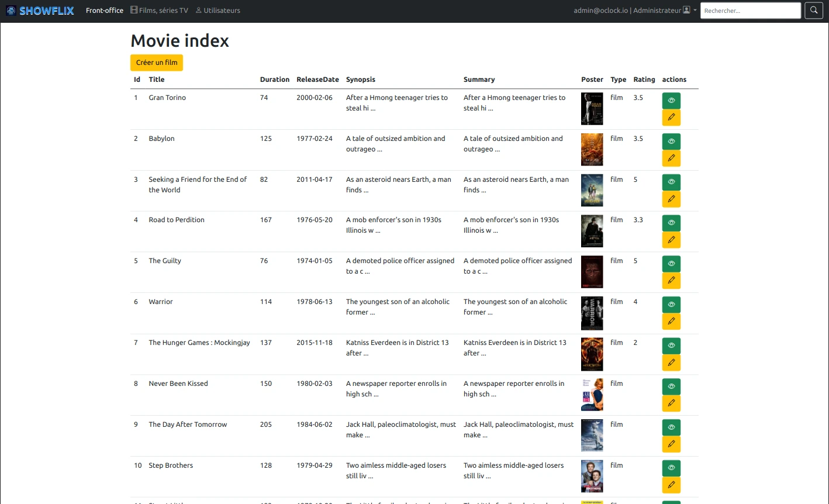Open Warrior details with the eye icon
Viewport: 829px width, 504px height.
tap(671, 305)
